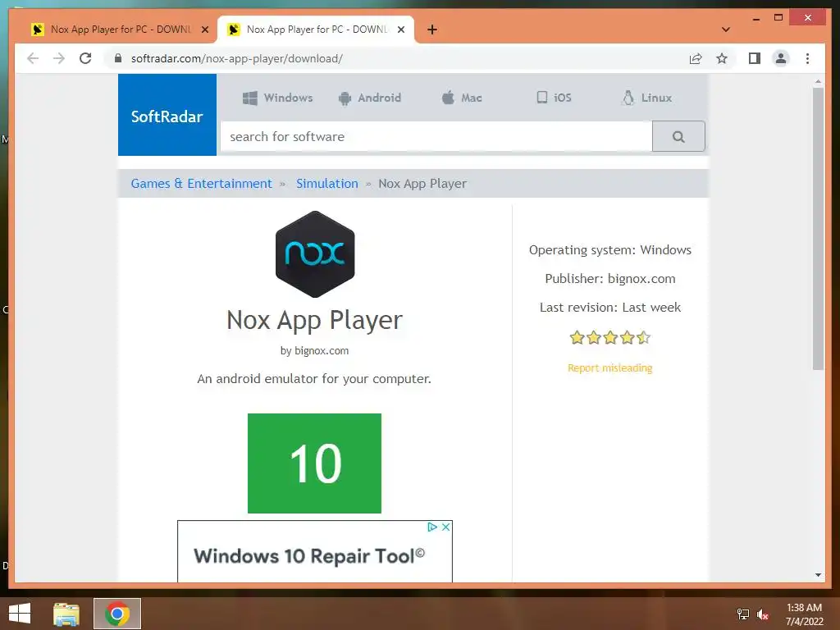This screenshot has height=630, width=840.
Task: Select the Nox App Player heading
Action: tap(314, 321)
